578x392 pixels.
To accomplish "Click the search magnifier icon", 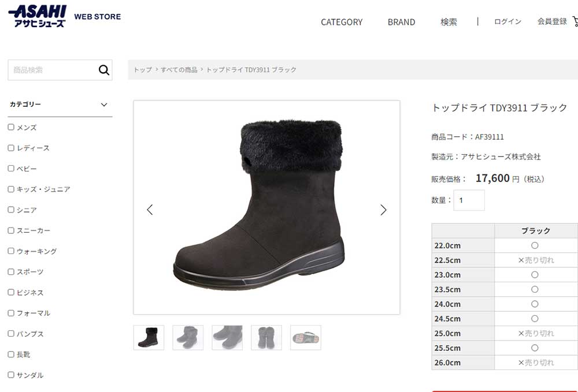I will (x=104, y=70).
